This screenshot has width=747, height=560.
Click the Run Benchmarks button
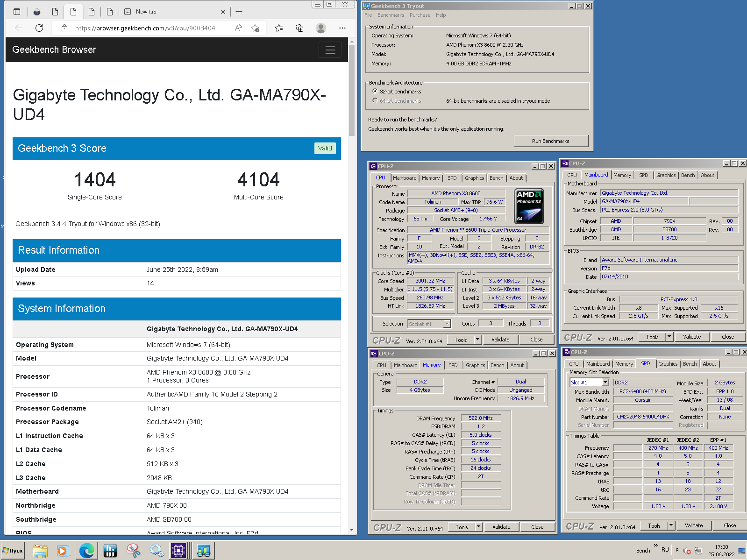(x=550, y=141)
